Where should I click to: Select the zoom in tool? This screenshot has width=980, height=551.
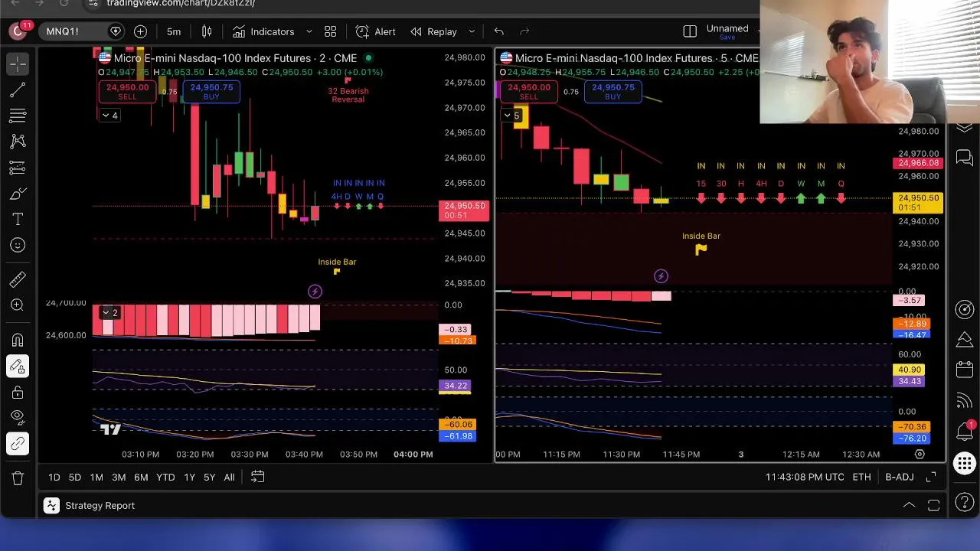[x=18, y=305]
